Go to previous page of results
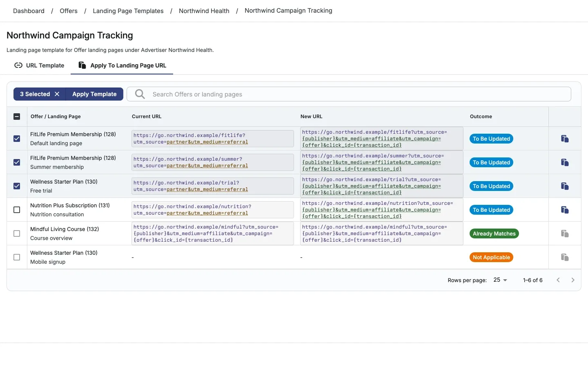This screenshot has width=588, height=368. click(x=558, y=280)
